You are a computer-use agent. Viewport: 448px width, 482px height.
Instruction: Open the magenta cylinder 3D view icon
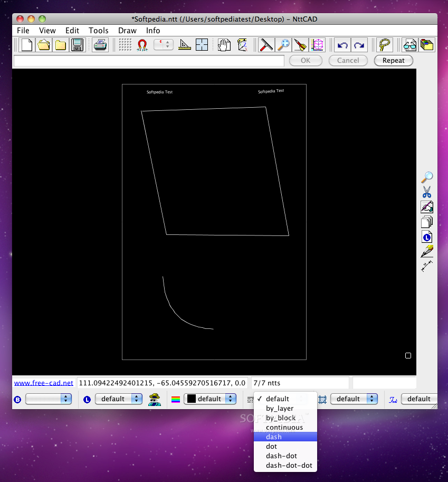318,45
